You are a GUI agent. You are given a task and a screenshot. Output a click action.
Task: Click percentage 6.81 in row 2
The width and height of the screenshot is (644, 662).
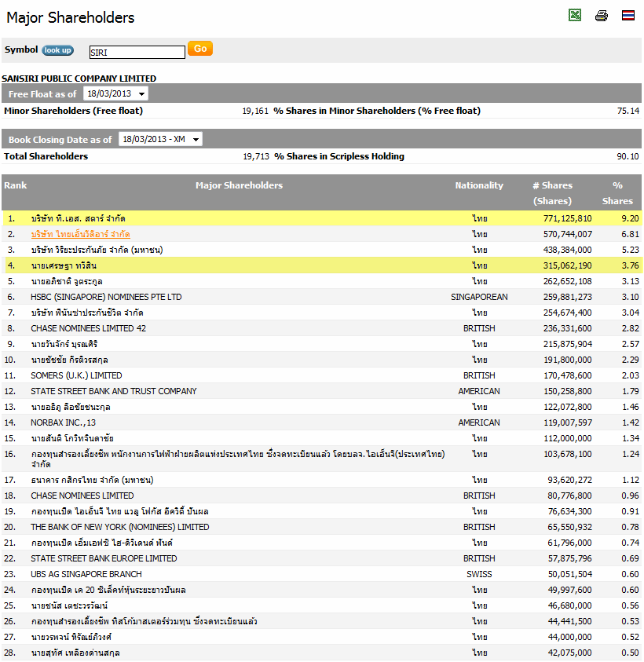(630, 234)
